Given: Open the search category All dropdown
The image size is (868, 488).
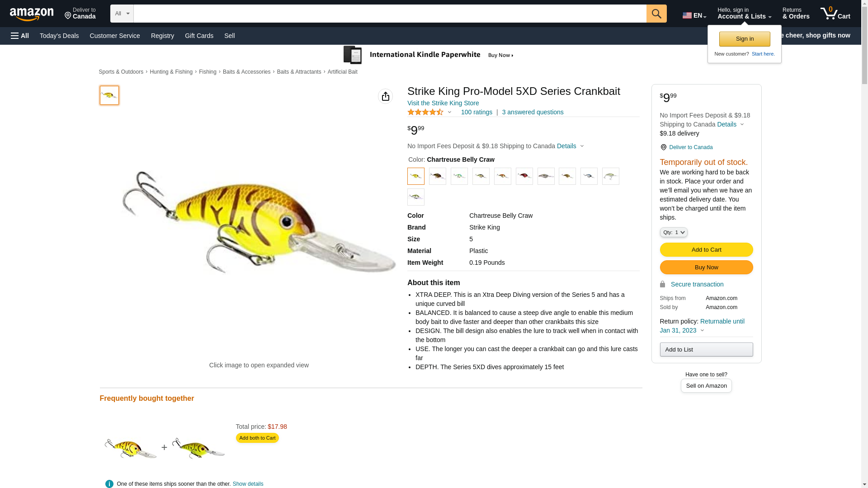Looking at the screenshot, I should (122, 14).
